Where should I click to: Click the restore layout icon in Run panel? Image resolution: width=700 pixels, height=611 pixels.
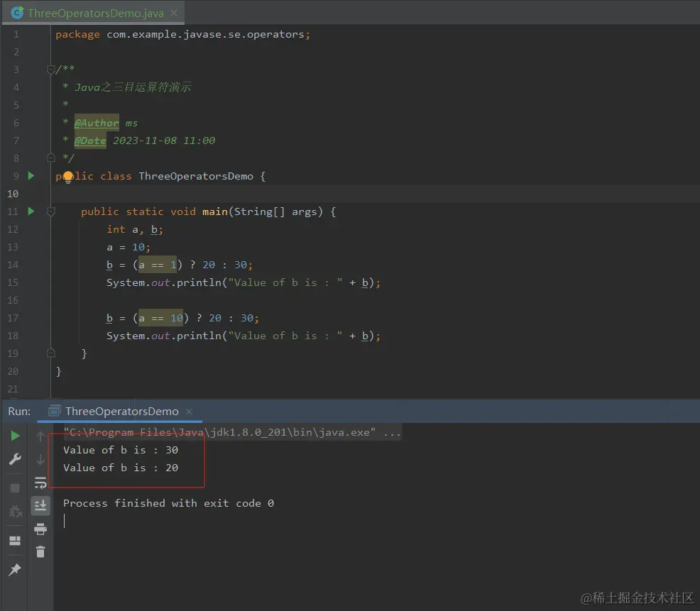[x=15, y=541]
